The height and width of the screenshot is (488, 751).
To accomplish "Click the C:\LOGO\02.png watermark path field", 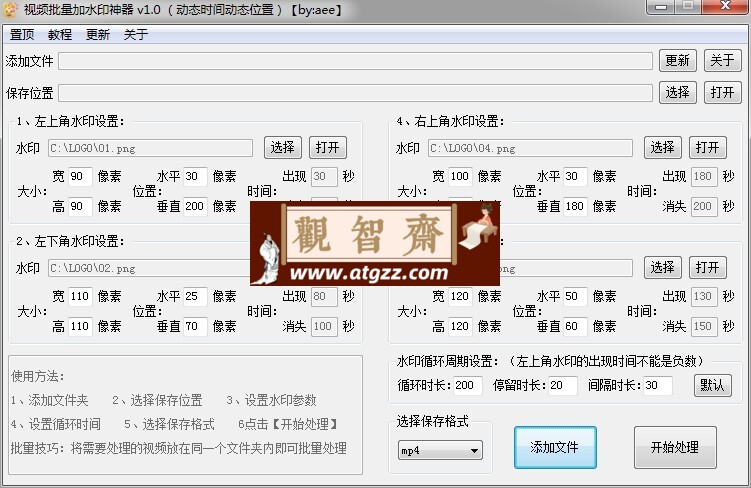I will 149,268.
